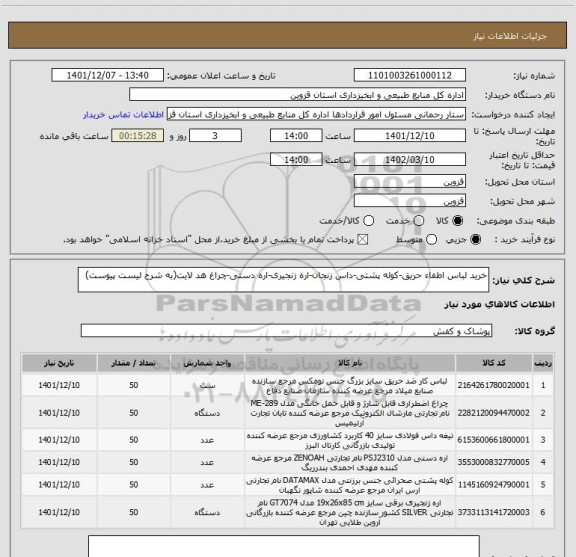Click the steel sickle blade item name
The height and width of the screenshot is (557, 576).
(350, 440)
